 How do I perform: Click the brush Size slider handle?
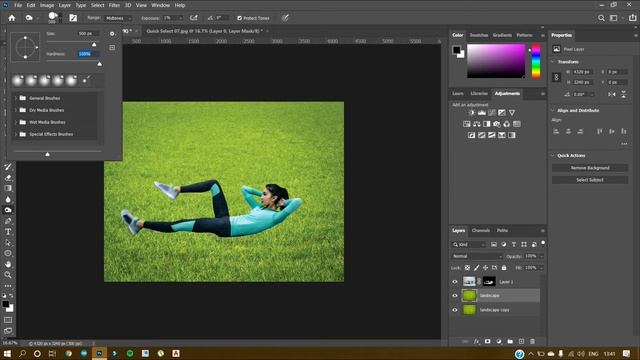click(94, 44)
